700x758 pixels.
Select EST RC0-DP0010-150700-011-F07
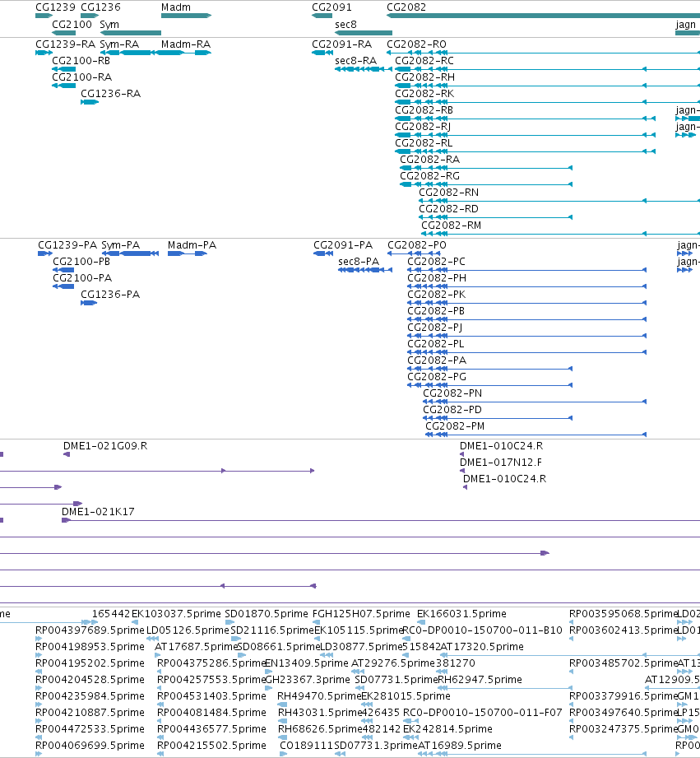coord(483,712)
